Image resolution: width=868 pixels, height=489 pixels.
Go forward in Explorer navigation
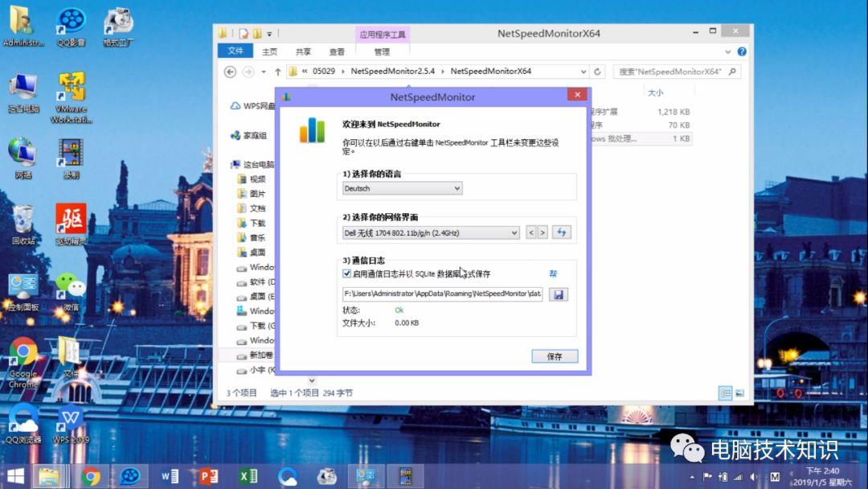[x=248, y=72]
